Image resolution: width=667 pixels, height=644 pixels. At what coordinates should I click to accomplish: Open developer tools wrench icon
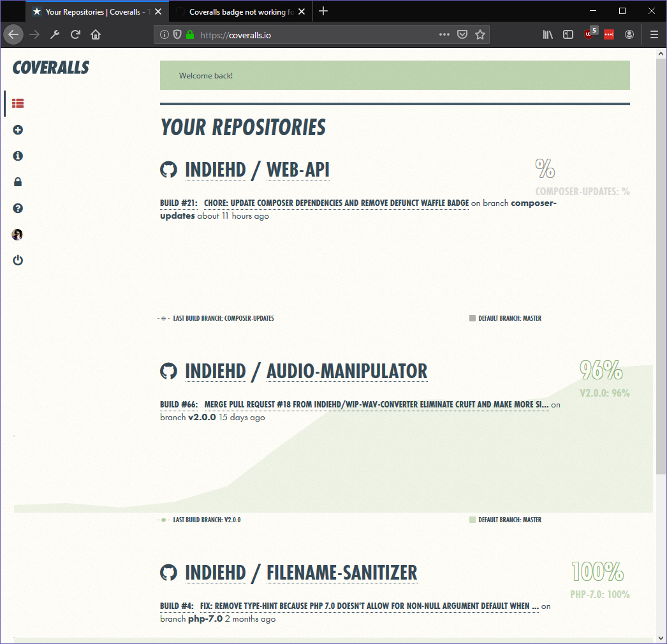click(x=55, y=35)
